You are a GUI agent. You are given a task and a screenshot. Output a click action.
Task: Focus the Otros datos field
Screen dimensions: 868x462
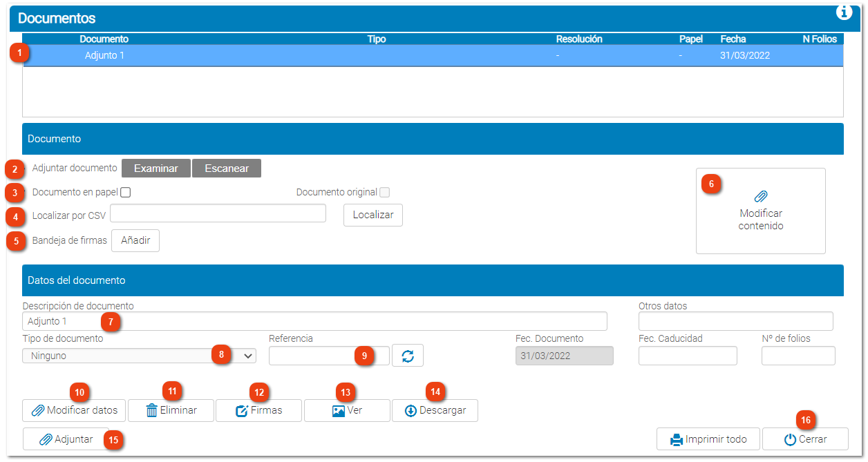pyautogui.click(x=736, y=321)
